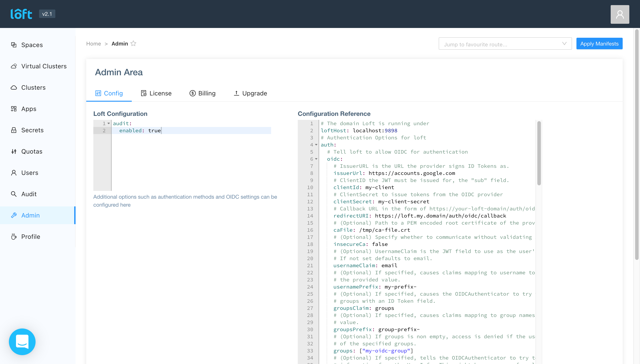Open the Jump to favourite route dropdown
The height and width of the screenshot is (364, 640).
coord(505,44)
